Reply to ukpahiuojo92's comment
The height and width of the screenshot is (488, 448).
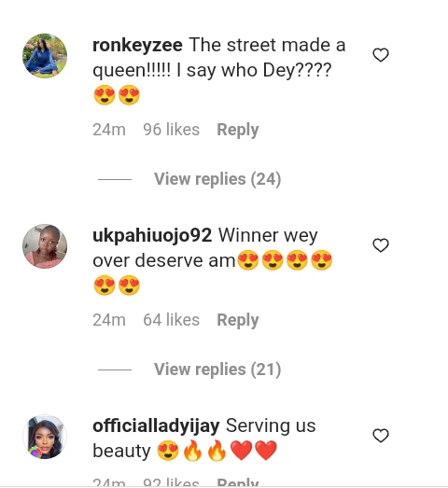tap(238, 320)
